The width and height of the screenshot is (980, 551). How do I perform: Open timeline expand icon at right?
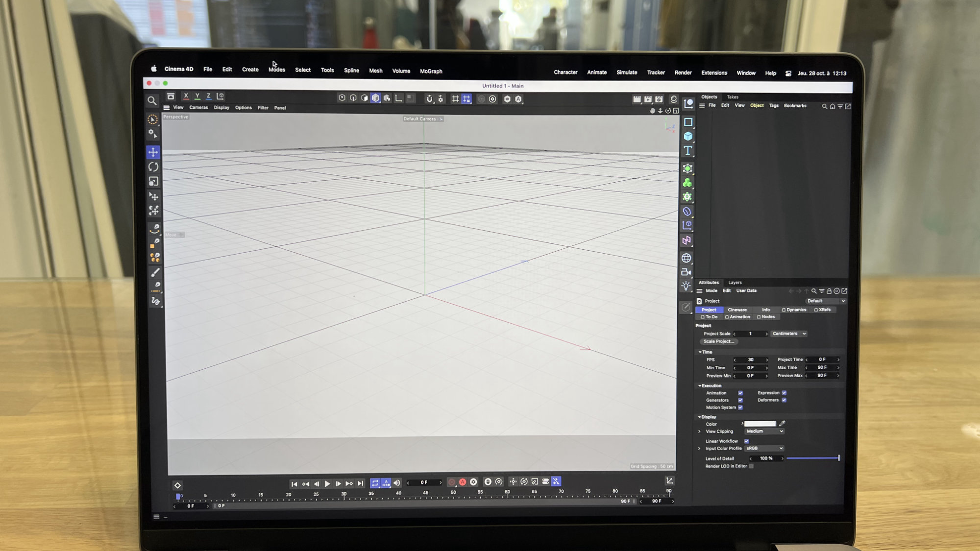click(x=670, y=481)
